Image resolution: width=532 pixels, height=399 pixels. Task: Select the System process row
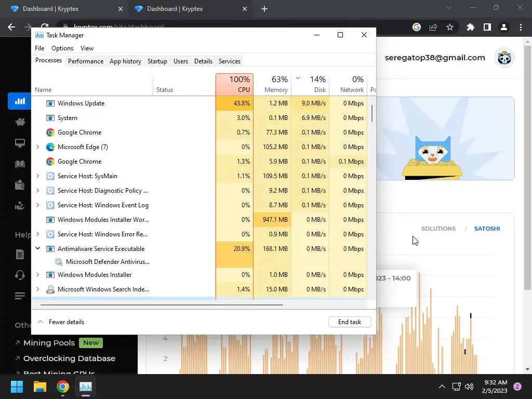[x=199, y=118]
